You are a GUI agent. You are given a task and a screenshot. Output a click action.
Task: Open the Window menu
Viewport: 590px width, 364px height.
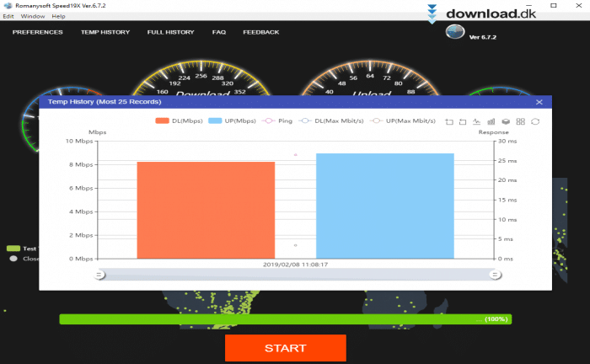click(33, 16)
